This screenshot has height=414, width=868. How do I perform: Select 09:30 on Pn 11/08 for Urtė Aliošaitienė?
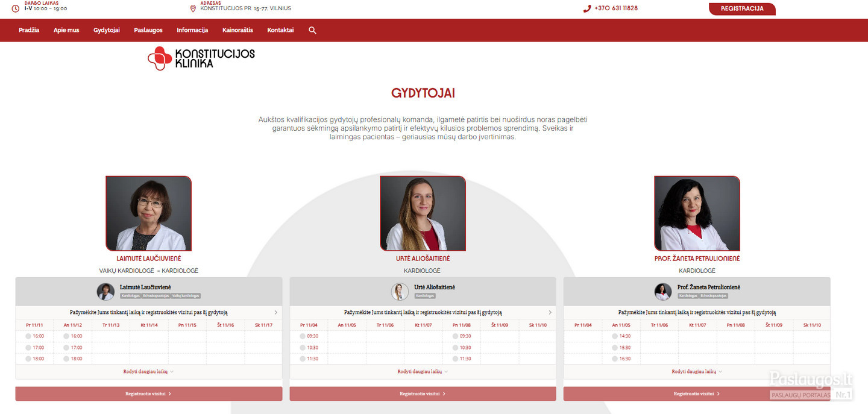point(462,336)
